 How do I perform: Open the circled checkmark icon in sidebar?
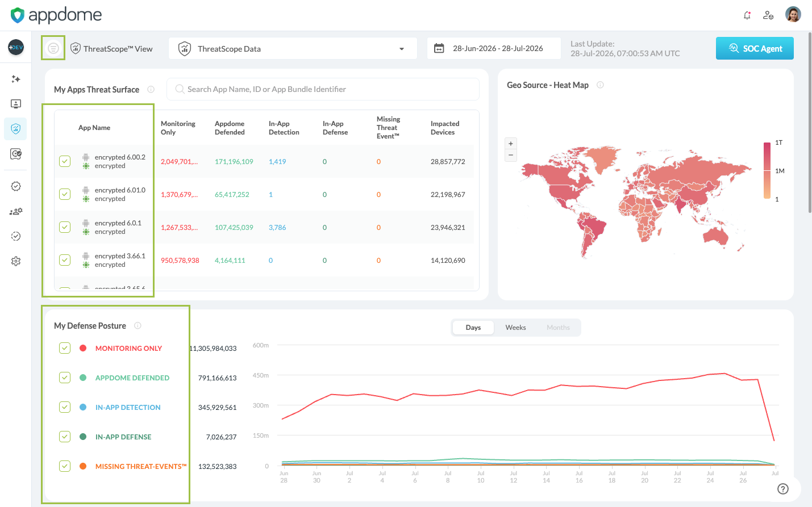coord(16,236)
